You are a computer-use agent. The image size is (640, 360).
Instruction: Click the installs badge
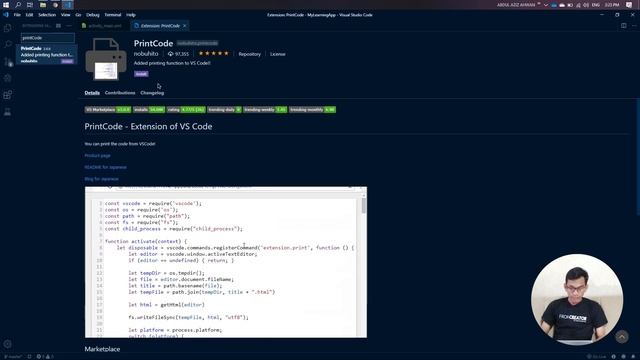pyautogui.click(x=149, y=109)
